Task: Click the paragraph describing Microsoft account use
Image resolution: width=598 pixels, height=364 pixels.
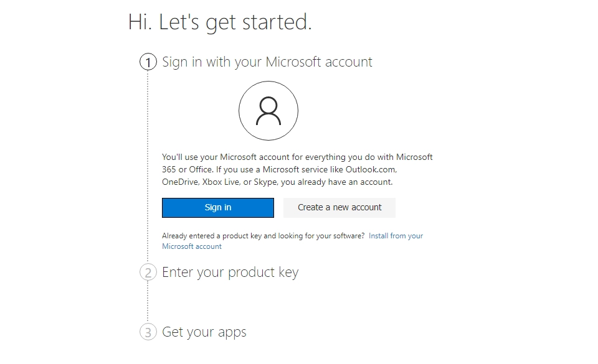Action: (x=297, y=169)
